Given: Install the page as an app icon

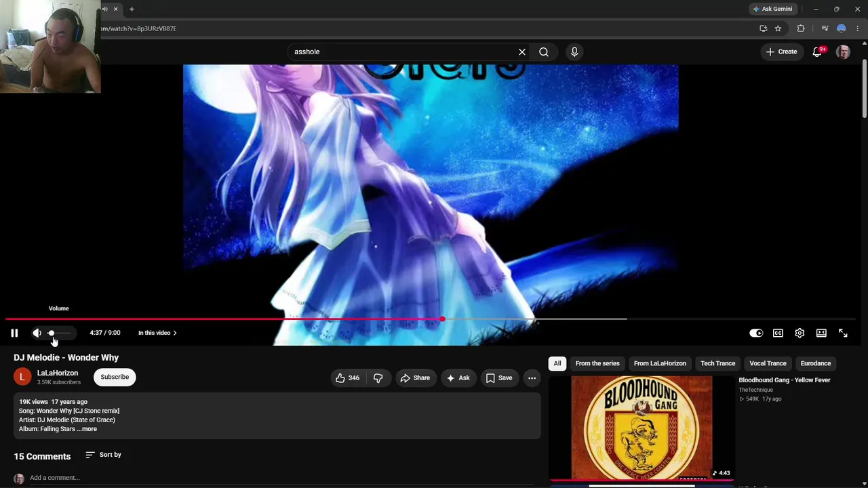Looking at the screenshot, I should pos(763,28).
